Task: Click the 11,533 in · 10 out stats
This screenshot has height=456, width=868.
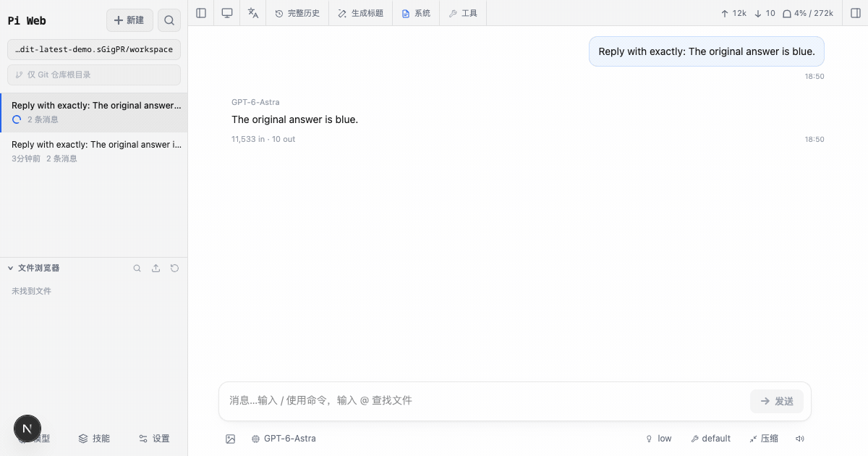Action: (263, 139)
